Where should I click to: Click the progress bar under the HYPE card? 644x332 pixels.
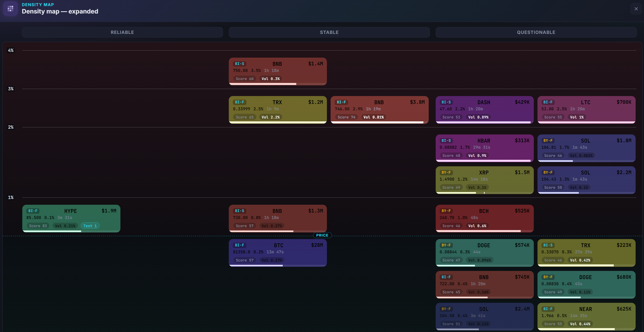(x=71, y=231)
